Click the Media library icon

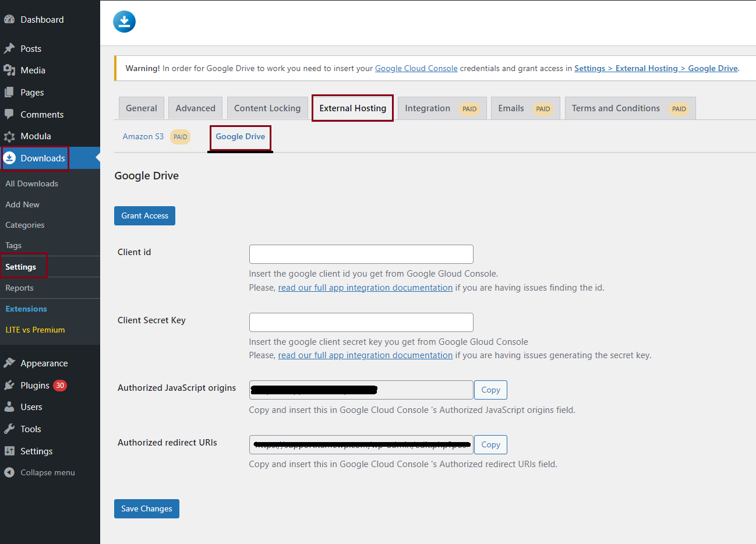pyautogui.click(x=9, y=70)
